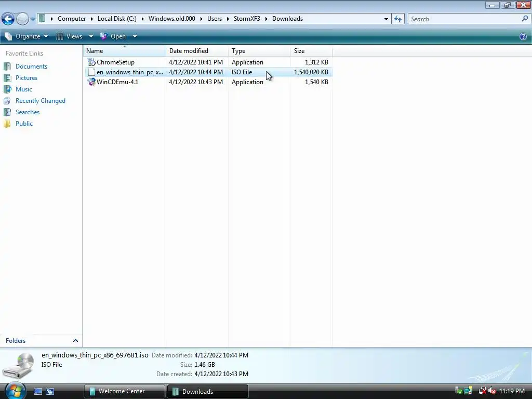Sort by the Name column header

click(124, 50)
